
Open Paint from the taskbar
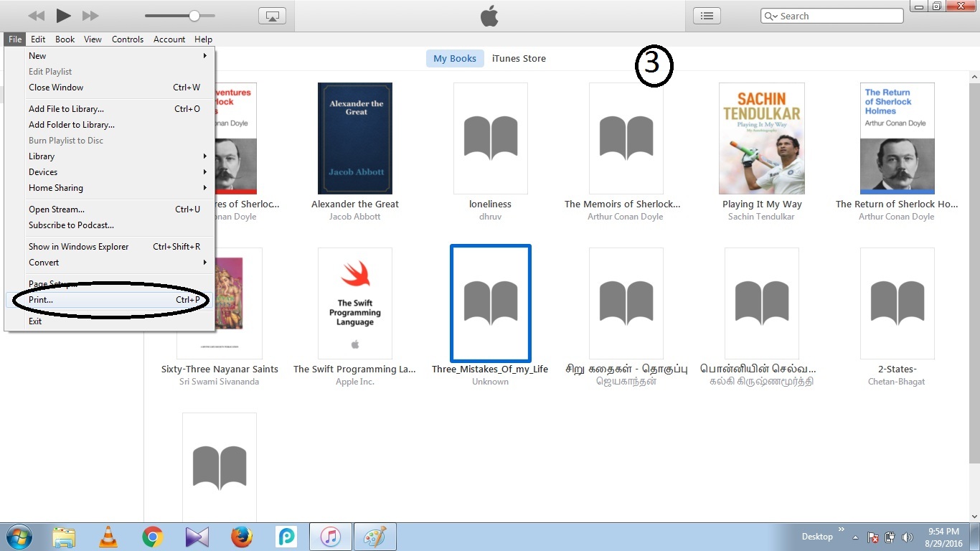374,537
